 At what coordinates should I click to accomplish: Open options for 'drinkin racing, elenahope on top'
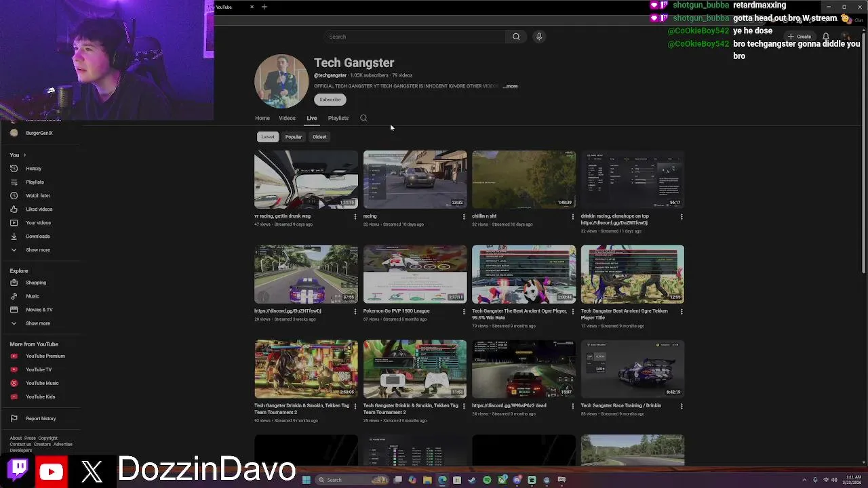682,217
